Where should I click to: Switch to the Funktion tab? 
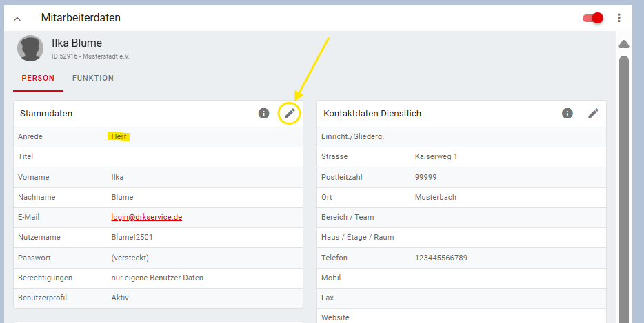point(93,79)
